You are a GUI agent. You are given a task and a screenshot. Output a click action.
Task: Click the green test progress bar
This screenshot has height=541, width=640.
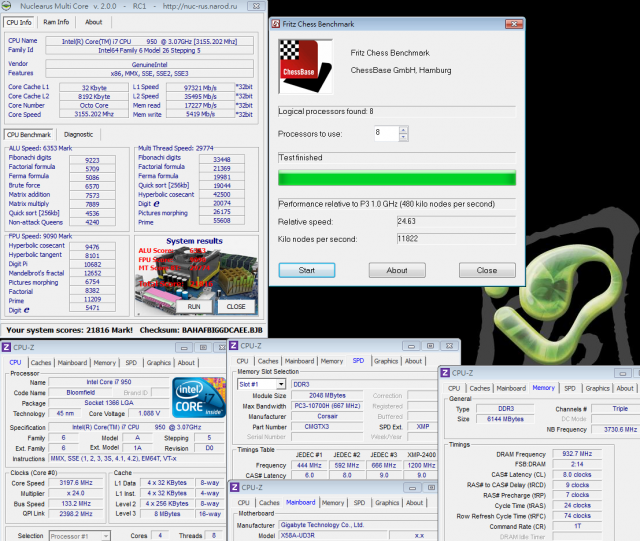[x=397, y=178]
